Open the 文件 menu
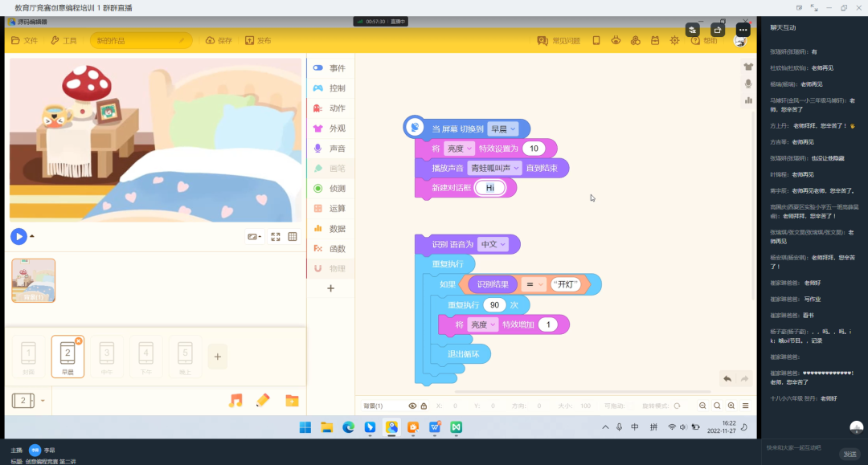This screenshot has width=868, height=465. (24, 40)
